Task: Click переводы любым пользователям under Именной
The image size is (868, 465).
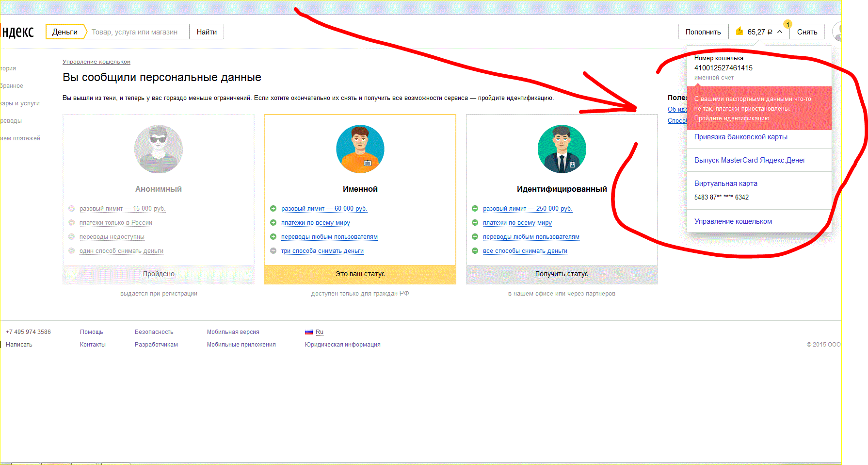Action: click(x=329, y=237)
